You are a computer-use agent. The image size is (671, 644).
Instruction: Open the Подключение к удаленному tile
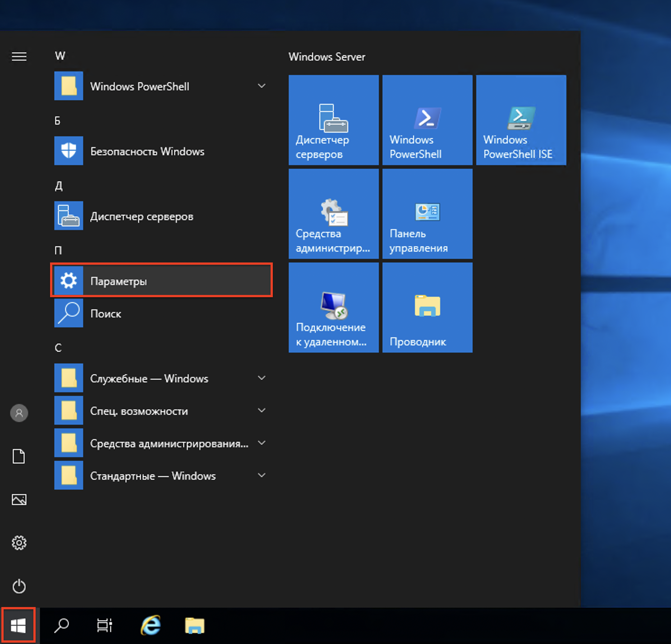coord(334,308)
